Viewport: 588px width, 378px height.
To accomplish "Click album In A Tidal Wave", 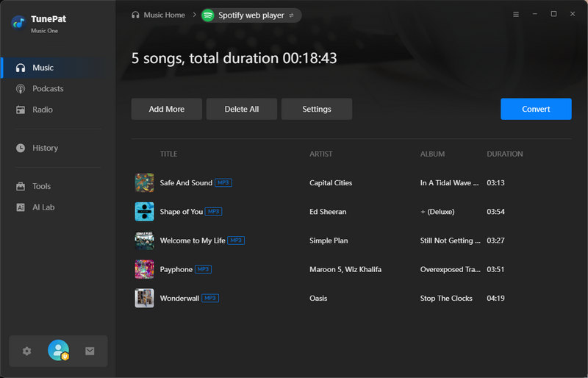I will 449,183.
